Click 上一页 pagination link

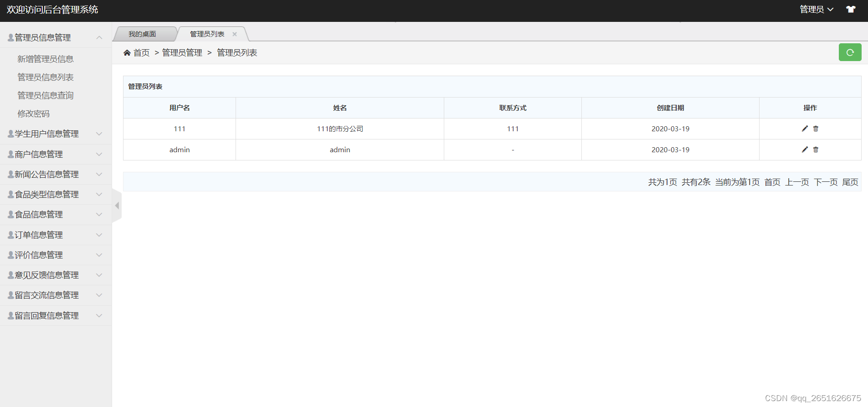[x=797, y=182]
